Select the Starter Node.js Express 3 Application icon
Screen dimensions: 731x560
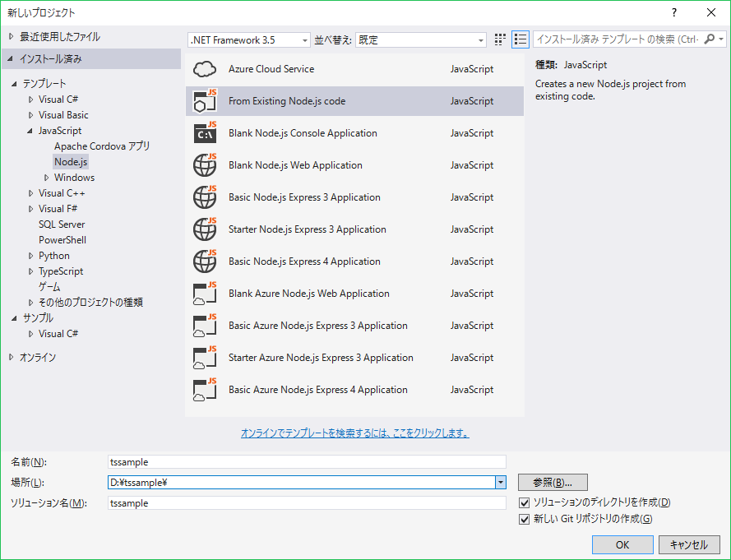pos(204,229)
